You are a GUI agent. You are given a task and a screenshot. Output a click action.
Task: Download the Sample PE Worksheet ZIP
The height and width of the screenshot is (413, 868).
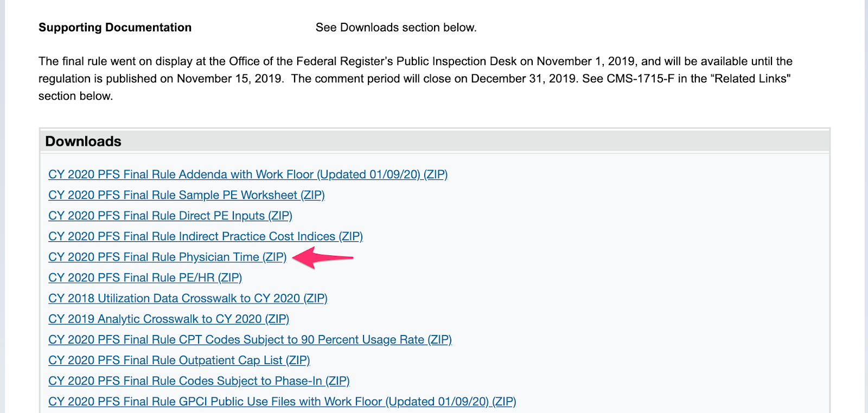(187, 195)
